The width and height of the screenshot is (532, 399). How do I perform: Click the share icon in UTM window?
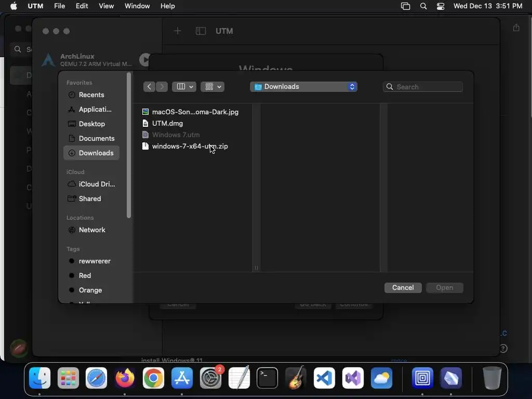[x=516, y=28]
